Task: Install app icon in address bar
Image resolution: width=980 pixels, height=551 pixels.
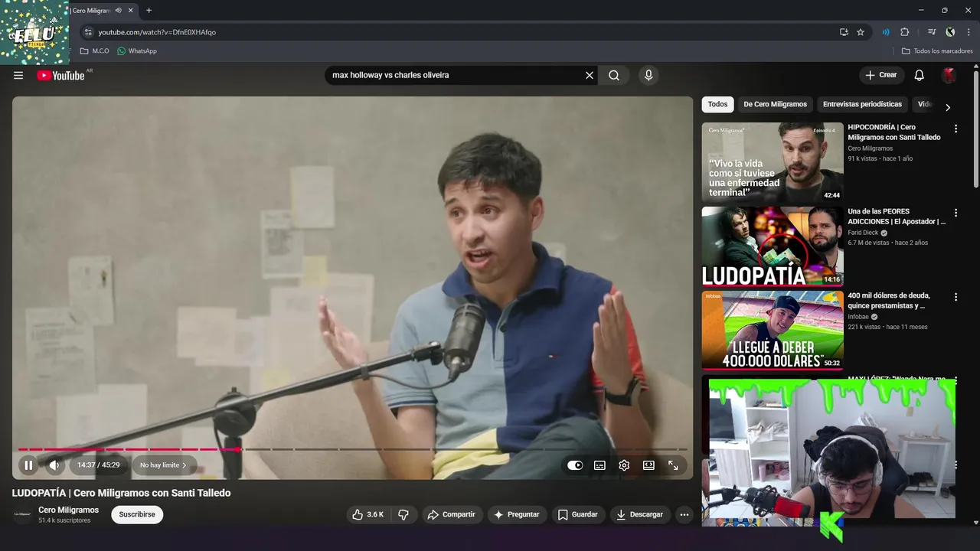Action: [x=844, y=32]
